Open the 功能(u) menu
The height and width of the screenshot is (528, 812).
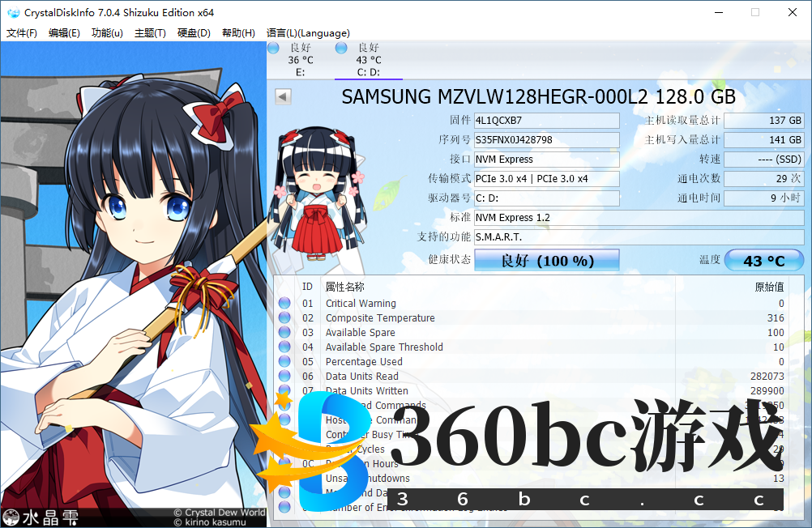[x=107, y=33]
